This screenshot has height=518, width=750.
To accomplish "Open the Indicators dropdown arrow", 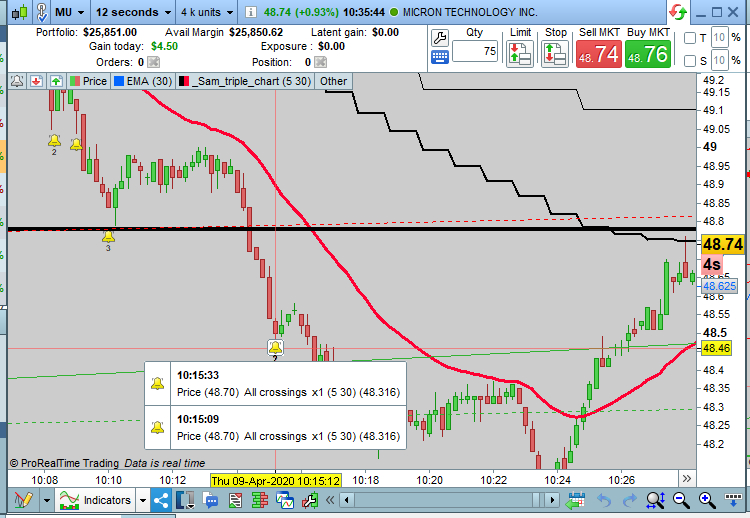I will pos(143,501).
